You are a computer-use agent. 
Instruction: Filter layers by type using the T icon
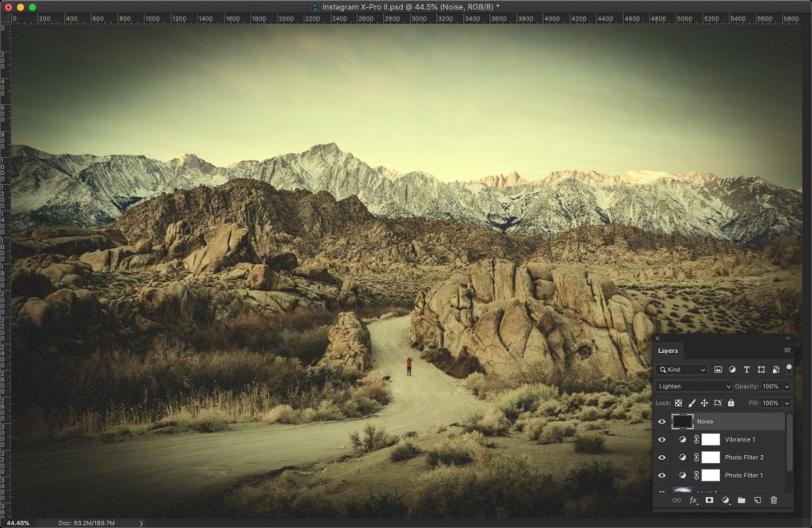[748, 369]
